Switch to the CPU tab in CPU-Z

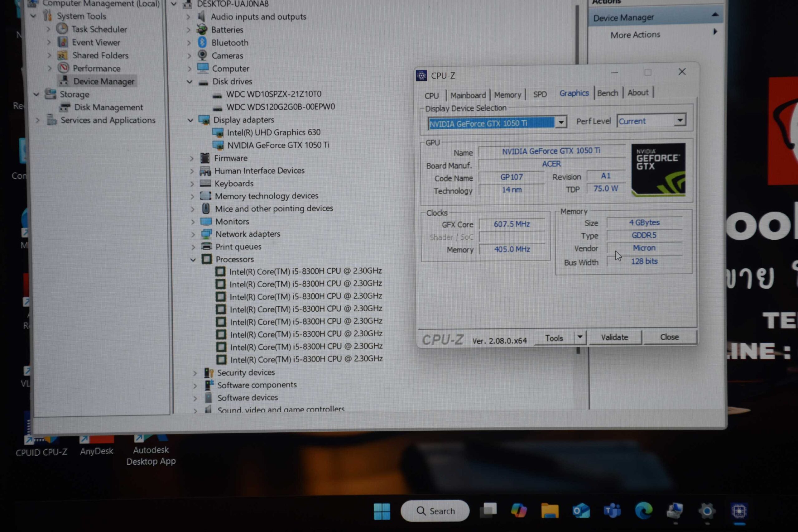coord(431,96)
